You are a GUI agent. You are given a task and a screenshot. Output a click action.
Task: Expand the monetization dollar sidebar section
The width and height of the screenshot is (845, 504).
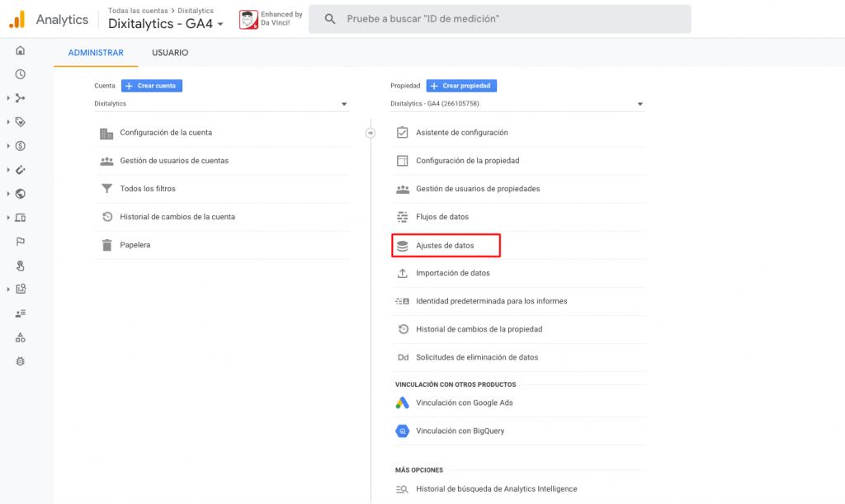pos(20,146)
